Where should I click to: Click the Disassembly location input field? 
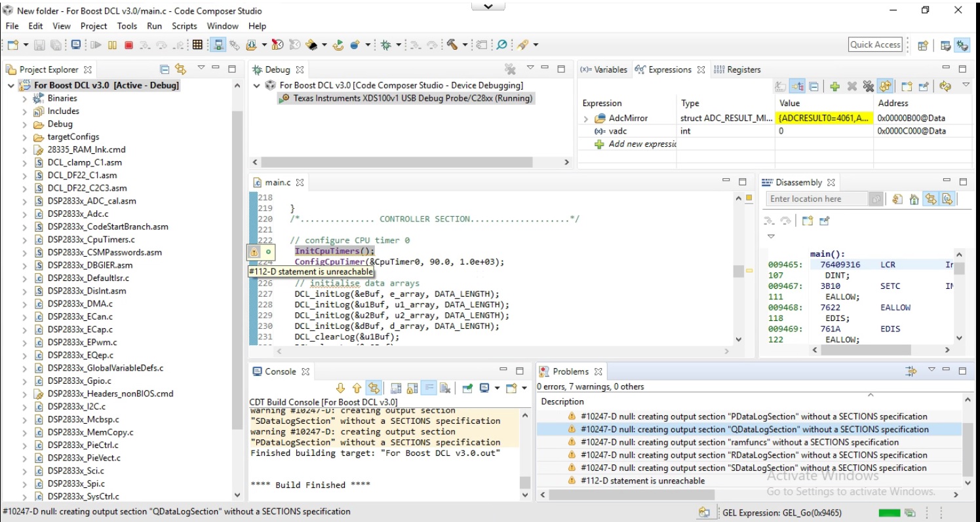pos(817,199)
